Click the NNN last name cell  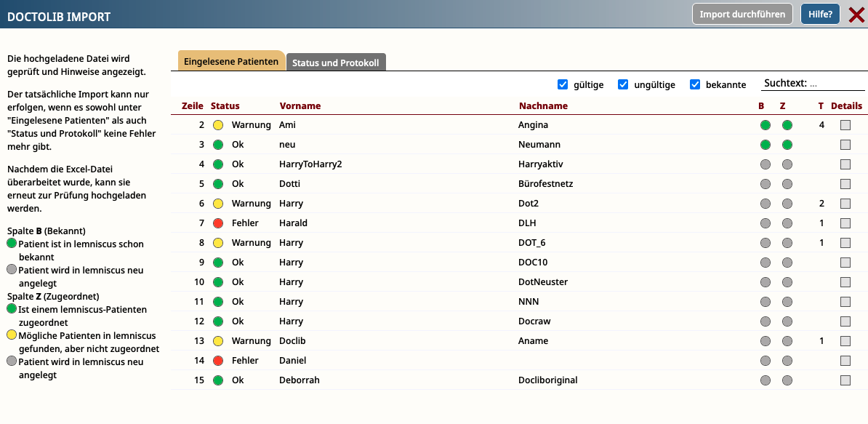(x=529, y=302)
